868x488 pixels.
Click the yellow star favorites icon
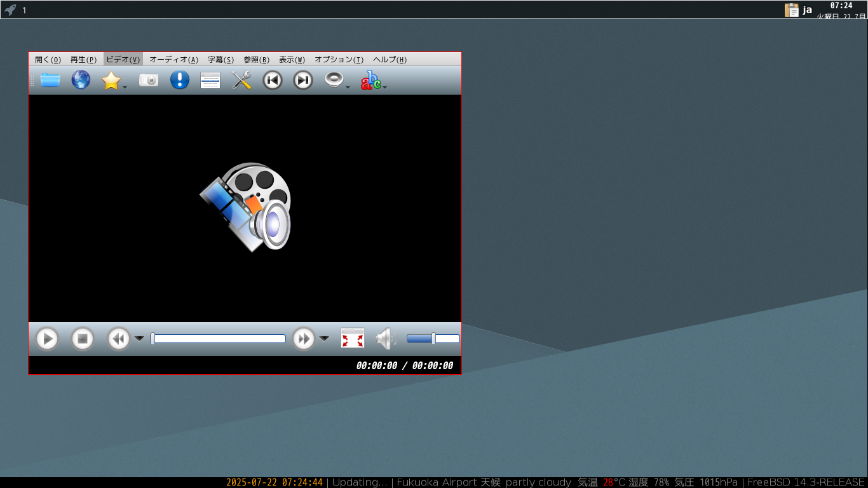(x=111, y=80)
